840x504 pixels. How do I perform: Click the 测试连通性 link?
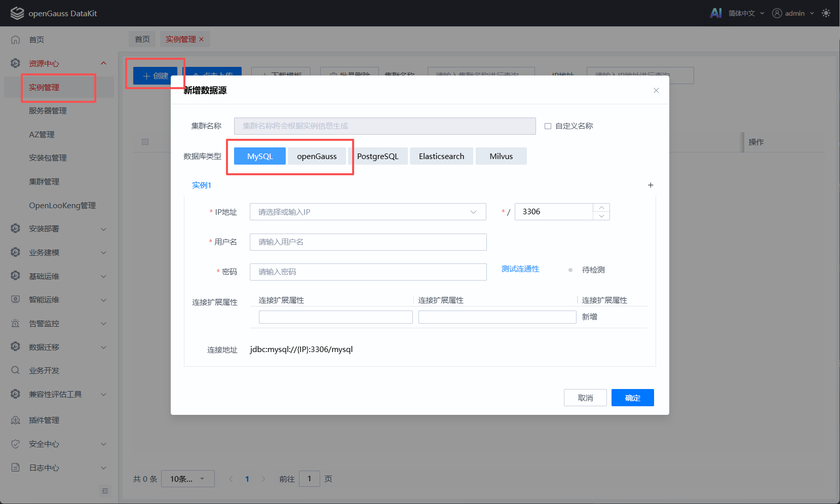pos(520,269)
